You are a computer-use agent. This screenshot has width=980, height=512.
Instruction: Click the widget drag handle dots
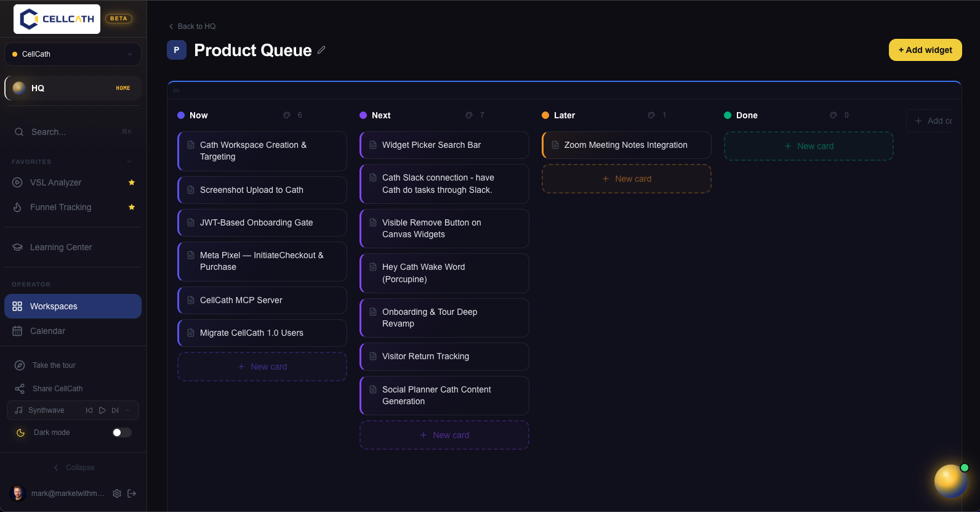[x=176, y=91]
